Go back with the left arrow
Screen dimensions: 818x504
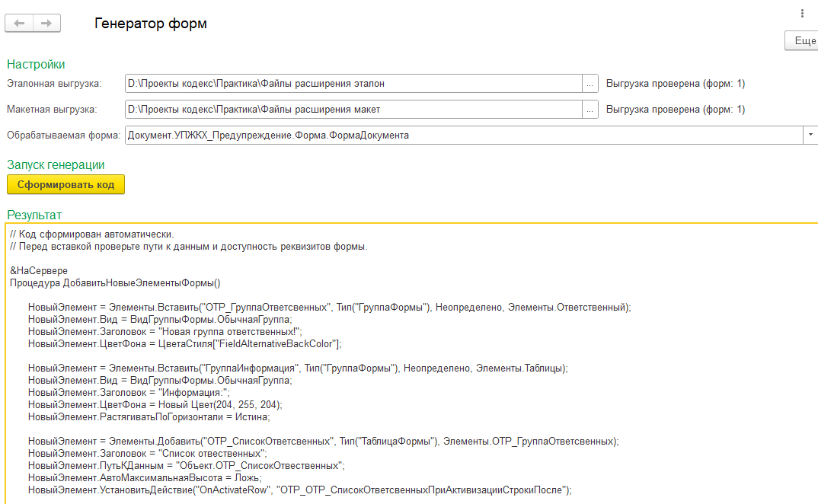coord(19,23)
